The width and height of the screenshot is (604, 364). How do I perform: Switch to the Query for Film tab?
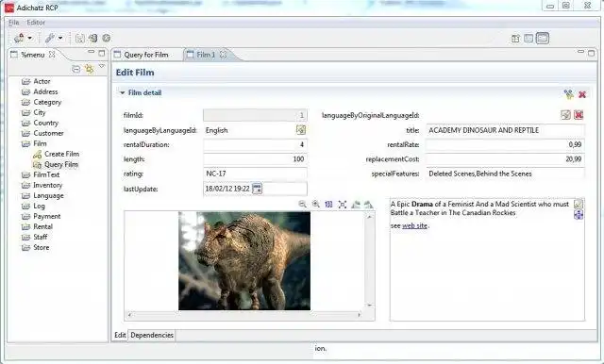[x=146, y=55]
